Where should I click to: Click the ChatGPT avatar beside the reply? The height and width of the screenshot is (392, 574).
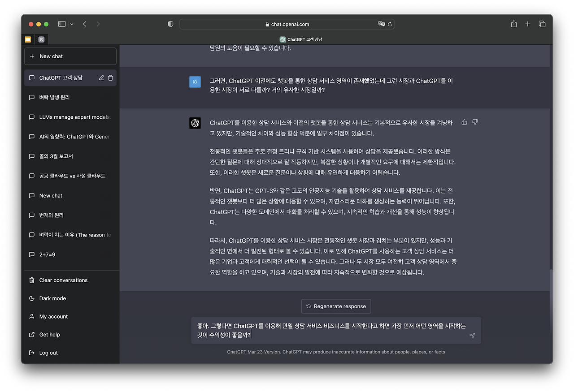[195, 123]
